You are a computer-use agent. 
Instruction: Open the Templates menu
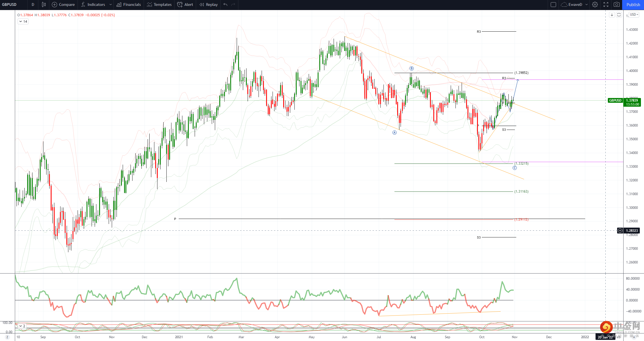click(x=159, y=4)
